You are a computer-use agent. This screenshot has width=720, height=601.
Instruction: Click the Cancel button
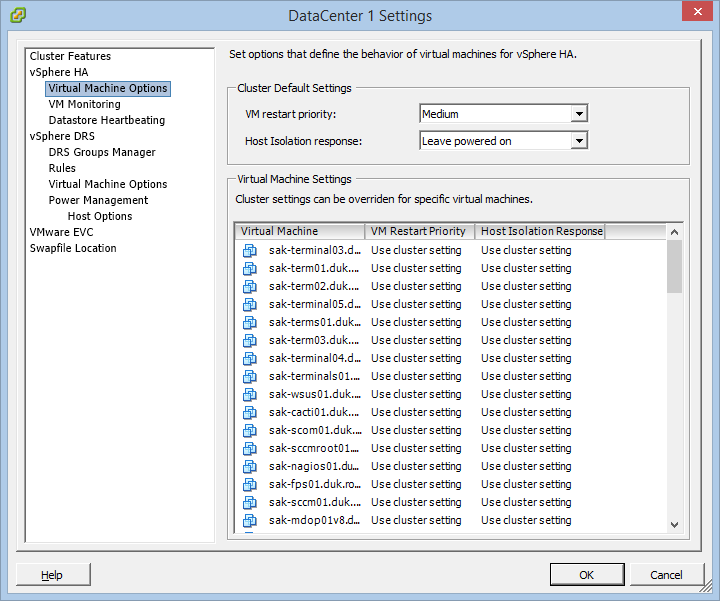point(666,575)
